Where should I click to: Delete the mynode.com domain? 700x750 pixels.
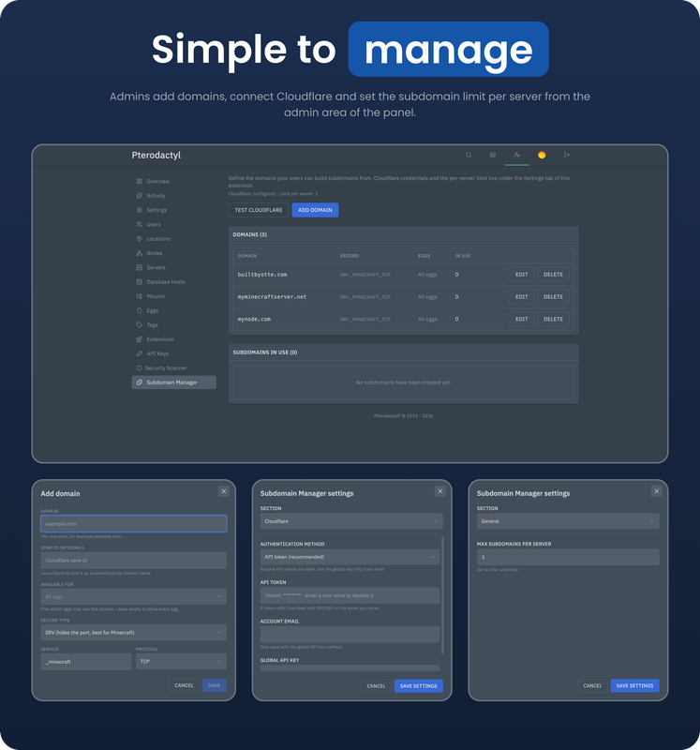pyautogui.click(x=553, y=319)
